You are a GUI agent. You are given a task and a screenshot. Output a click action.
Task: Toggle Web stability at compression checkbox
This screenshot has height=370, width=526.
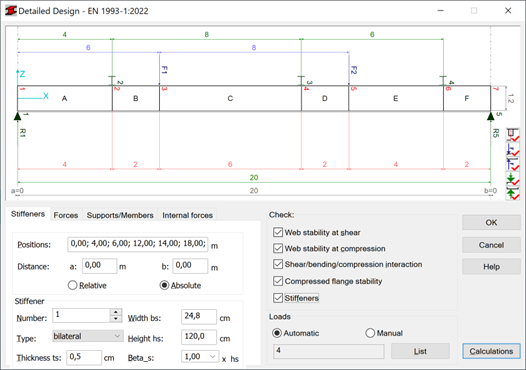pyautogui.click(x=278, y=248)
